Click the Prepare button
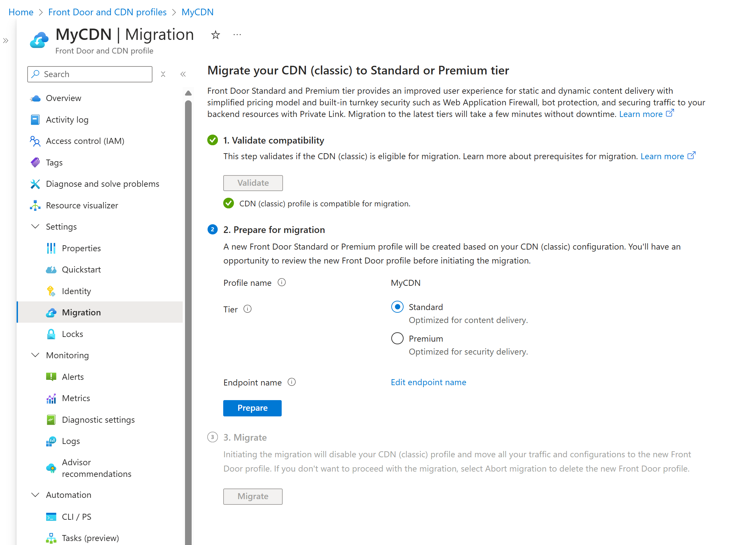This screenshot has height=545, width=756. pyautogui.click(x=252, y=407)
